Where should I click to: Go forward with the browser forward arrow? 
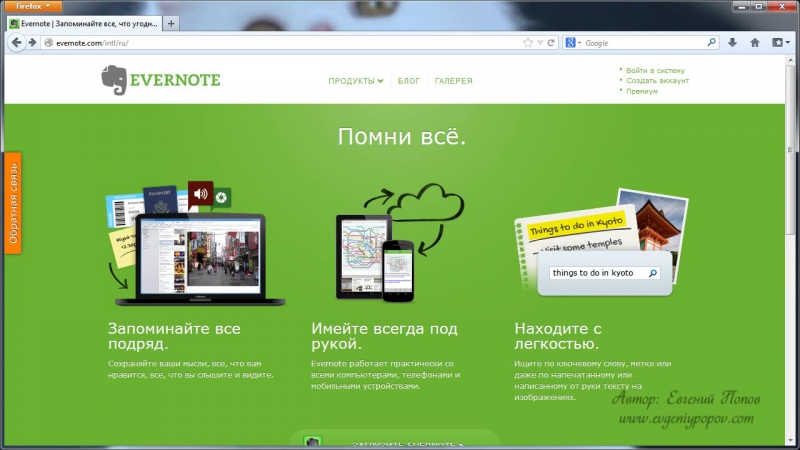tap(33, 43)
